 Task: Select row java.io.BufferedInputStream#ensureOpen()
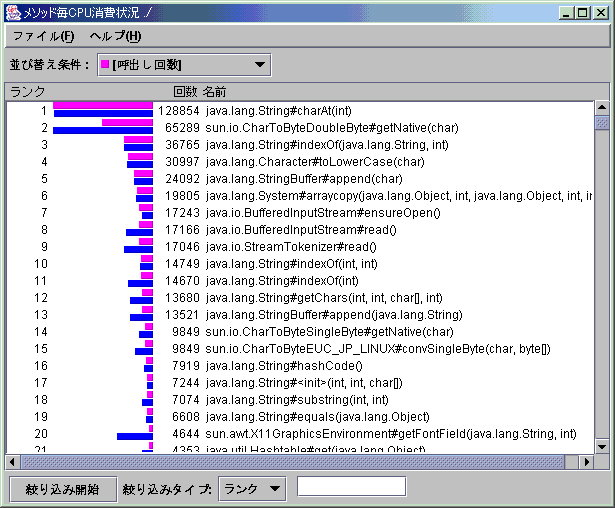tap(300, 213)
